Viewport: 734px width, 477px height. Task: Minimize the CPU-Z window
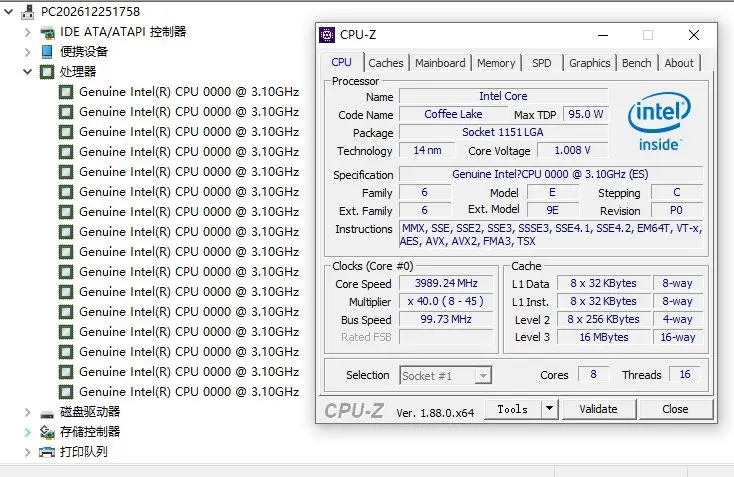click(x=603, y=35)
